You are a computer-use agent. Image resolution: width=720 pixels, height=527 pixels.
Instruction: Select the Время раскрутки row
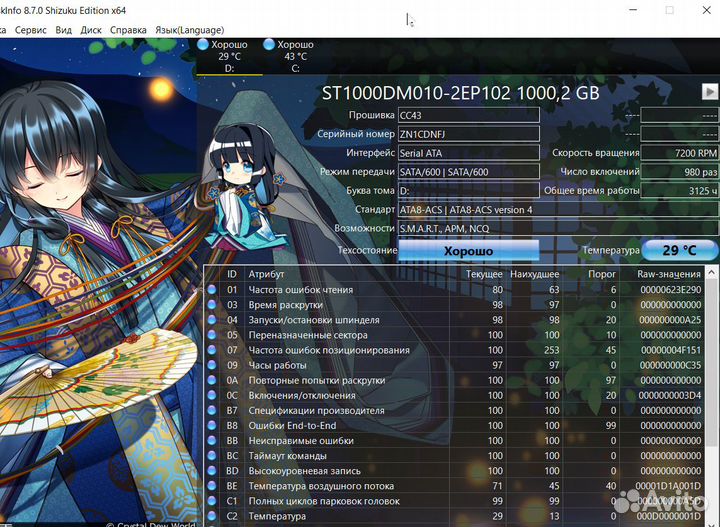[455, 305]
